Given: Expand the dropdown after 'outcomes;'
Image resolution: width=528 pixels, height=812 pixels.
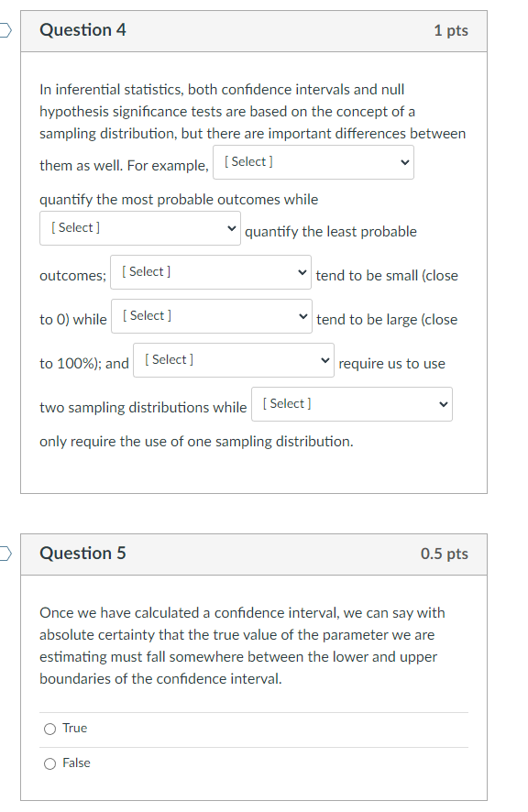Looking at the screenshot, I should point(210,271).
